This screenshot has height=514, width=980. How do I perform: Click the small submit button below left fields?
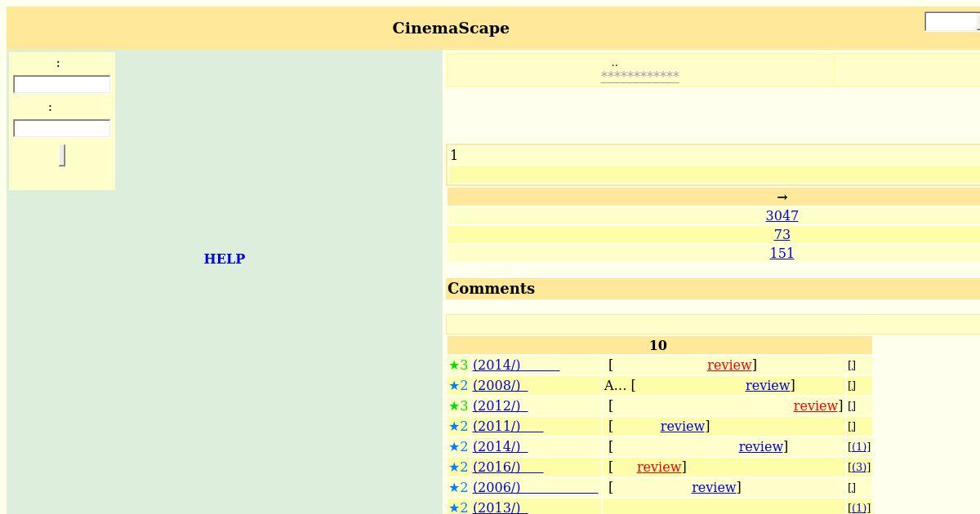(62, 155)
